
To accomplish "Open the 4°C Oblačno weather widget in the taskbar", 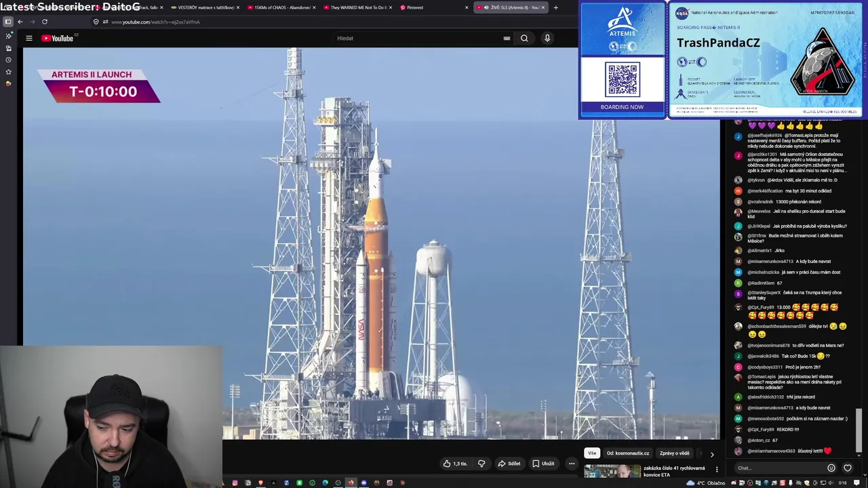I will pyautogui.click(x=705, y=483).
